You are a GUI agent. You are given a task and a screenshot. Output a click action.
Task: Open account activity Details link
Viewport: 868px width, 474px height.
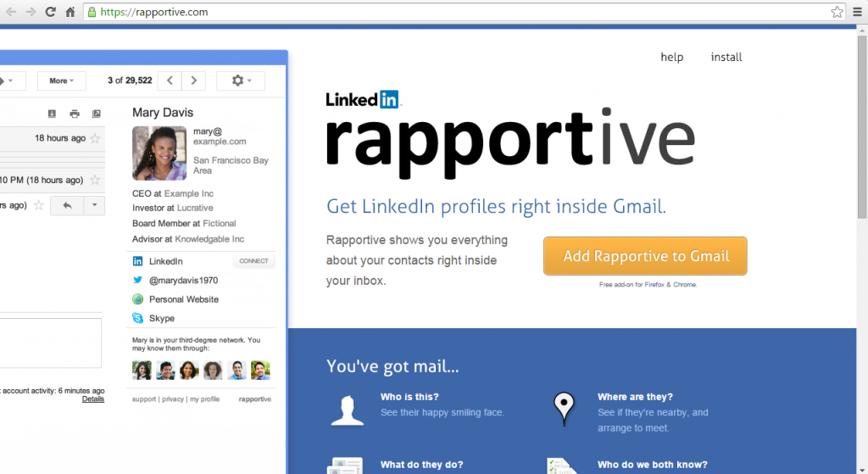click(93, 399)
